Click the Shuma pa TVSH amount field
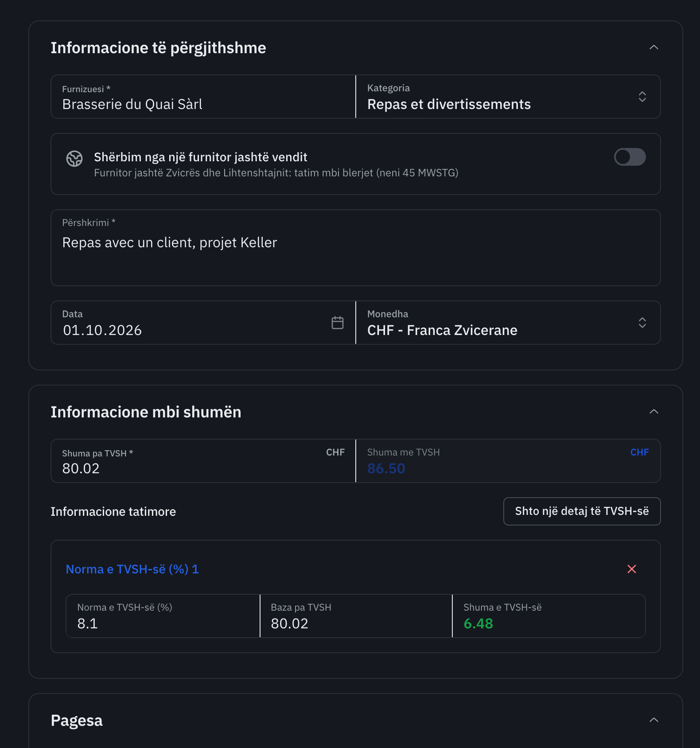Image resolution: width=700 pixels, height=748 pixels. pos(203,461)
